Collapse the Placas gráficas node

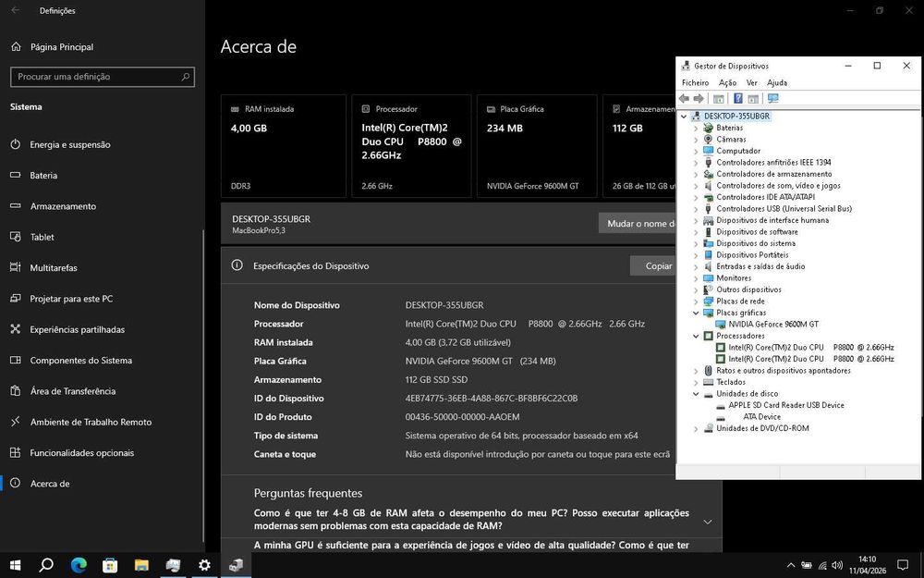696,313
